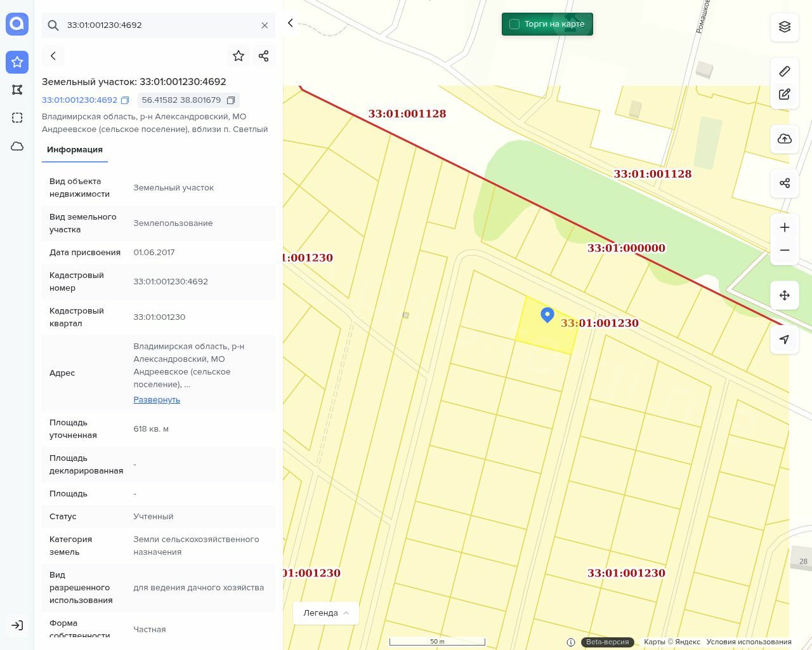Viewport: 812px width, 650px height.
Task: Zoom in on the map
Action: pos(785,227)
